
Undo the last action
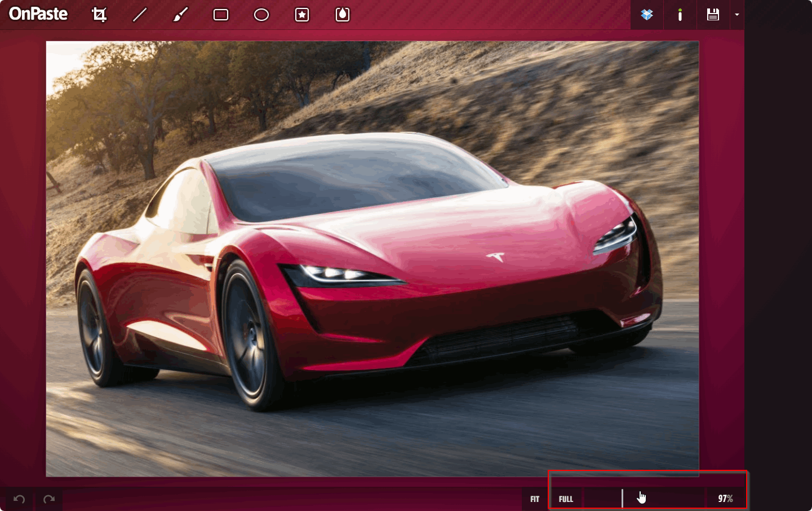coord(19,499)
